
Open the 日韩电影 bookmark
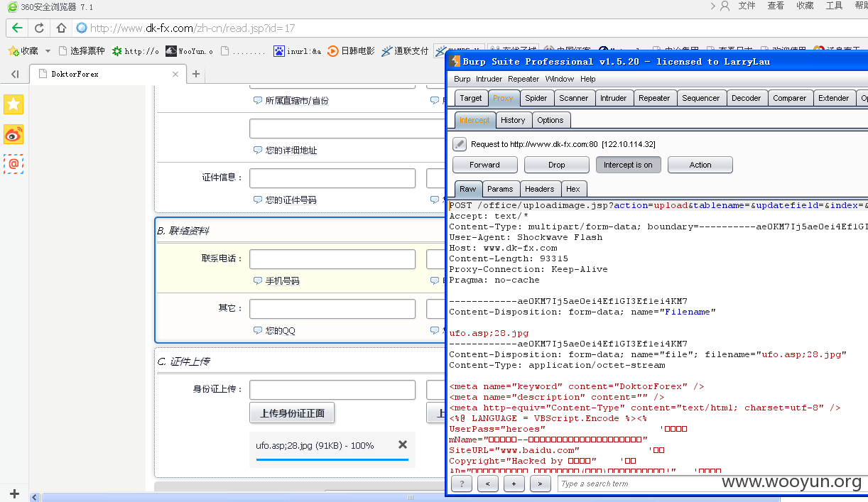click(x=352, y=51)
